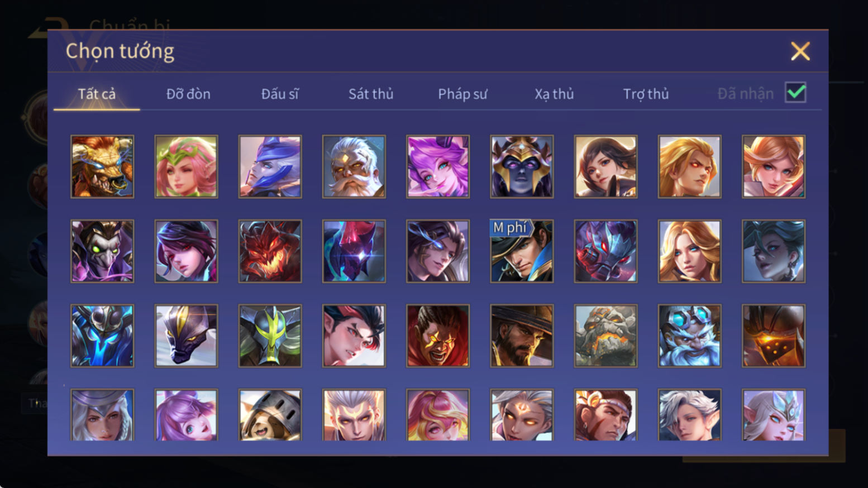Filter by 'Xạ thủ' tab

pyautogui.click(x=554, y=94)
